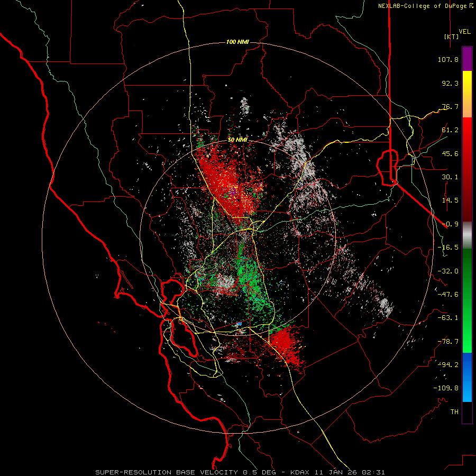This screenshot has height=476, width=476.
Task: Click the 61.2 velocity scale value
Action: tap(450, 130)
